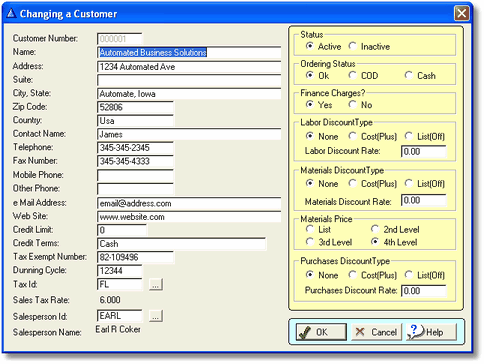Click the empty Mobile Phone field

click(x=135, y=175)
